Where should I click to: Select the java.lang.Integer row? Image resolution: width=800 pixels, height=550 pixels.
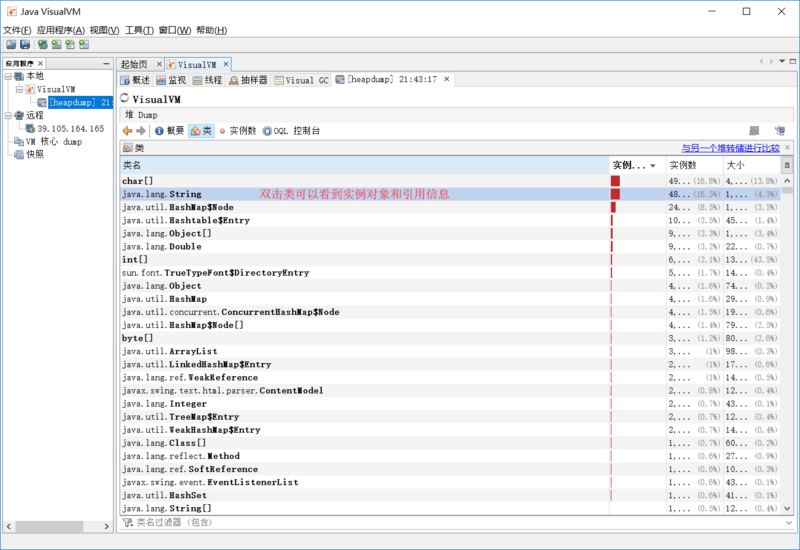(451, 404)
